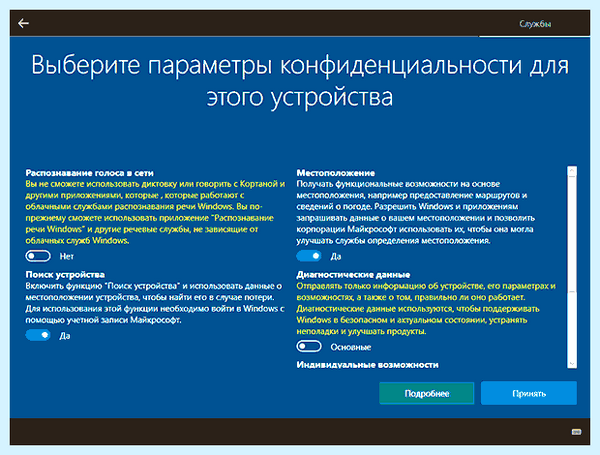Click the scrollbar down arrow
Viewport: 600px width, 455px height.
click(x=572, y=364)
